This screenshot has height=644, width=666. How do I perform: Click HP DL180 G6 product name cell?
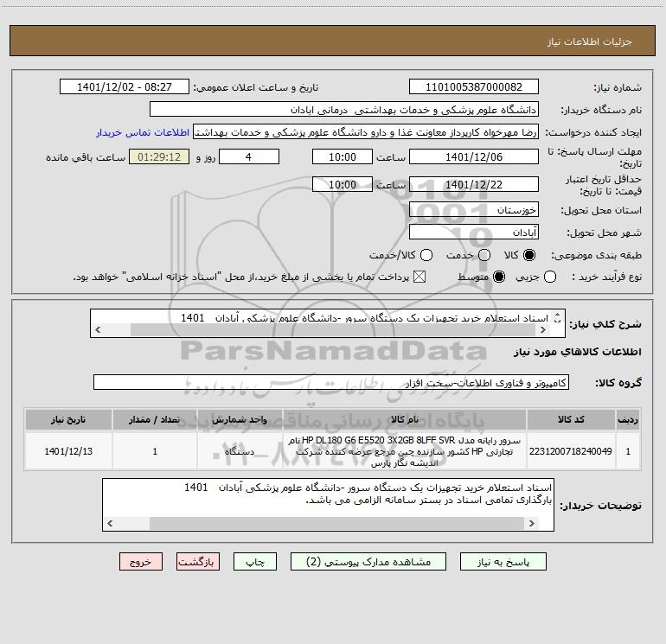tap(405, 451)
